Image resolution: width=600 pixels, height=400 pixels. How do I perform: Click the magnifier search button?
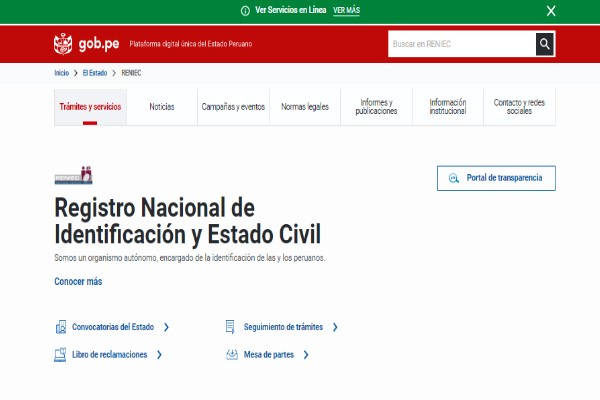(x=545, y=44)
